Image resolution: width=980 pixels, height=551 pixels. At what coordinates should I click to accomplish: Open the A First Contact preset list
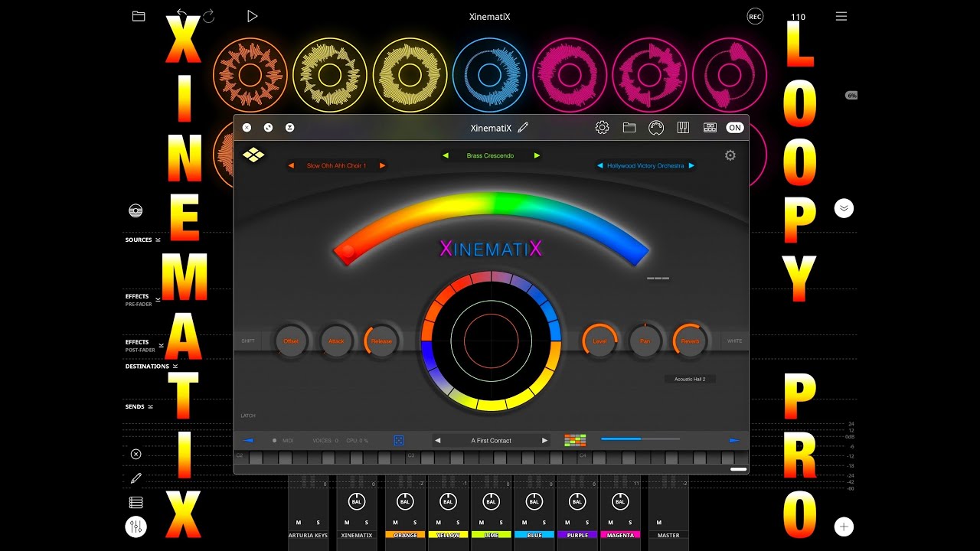coord(492,440)
